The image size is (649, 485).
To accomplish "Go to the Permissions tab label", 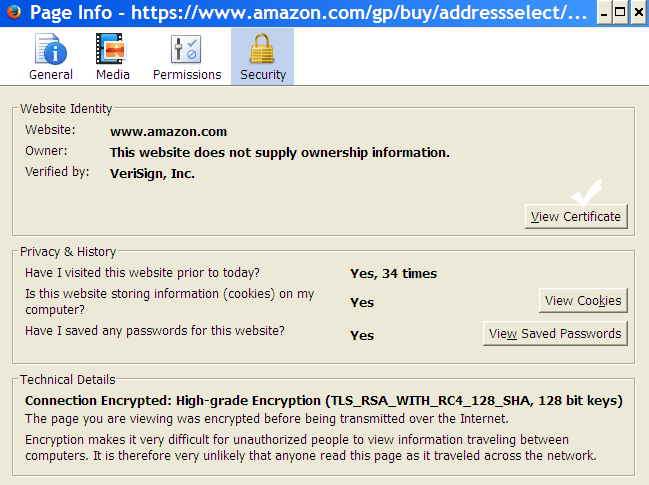I will (187, 75).
